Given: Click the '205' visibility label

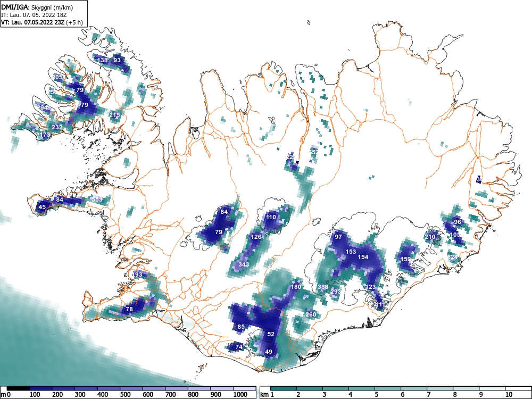Looking at the screenshot, I should point(58,77).
